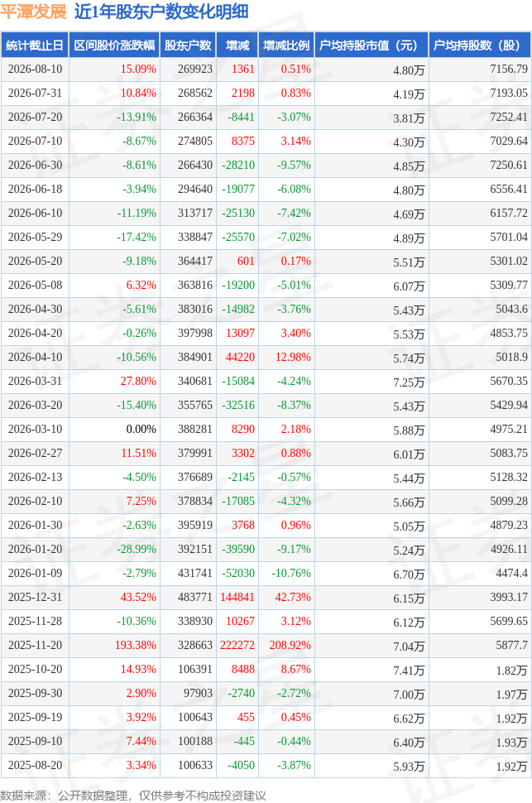Click the 222272 increase value cell
The image size is (532, 803).
tap(237, 645)
